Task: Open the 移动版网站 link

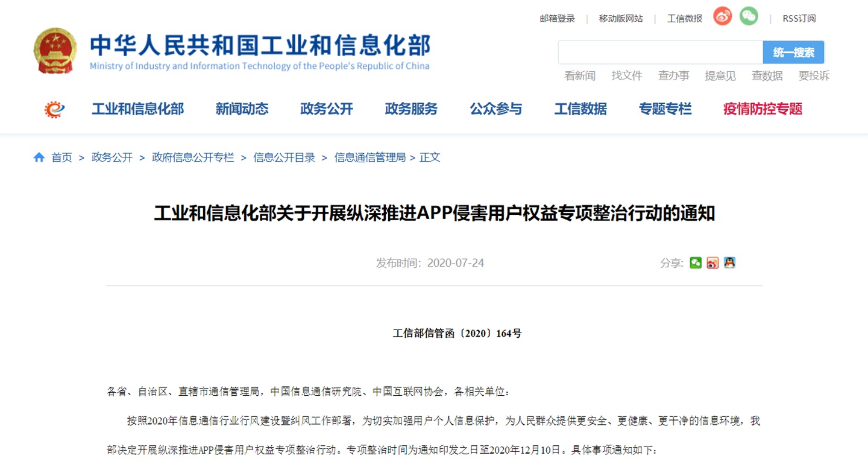Action: tap(620, 19)
